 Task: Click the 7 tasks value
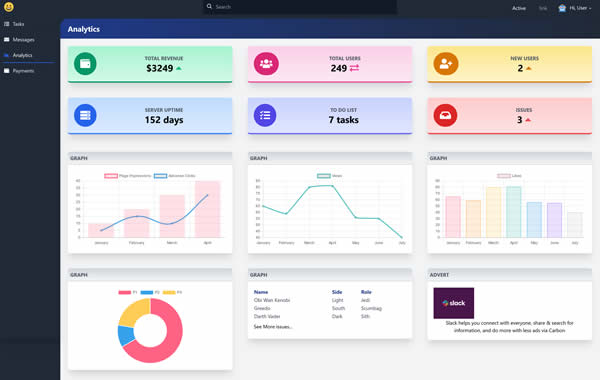(x=344, y=120)
